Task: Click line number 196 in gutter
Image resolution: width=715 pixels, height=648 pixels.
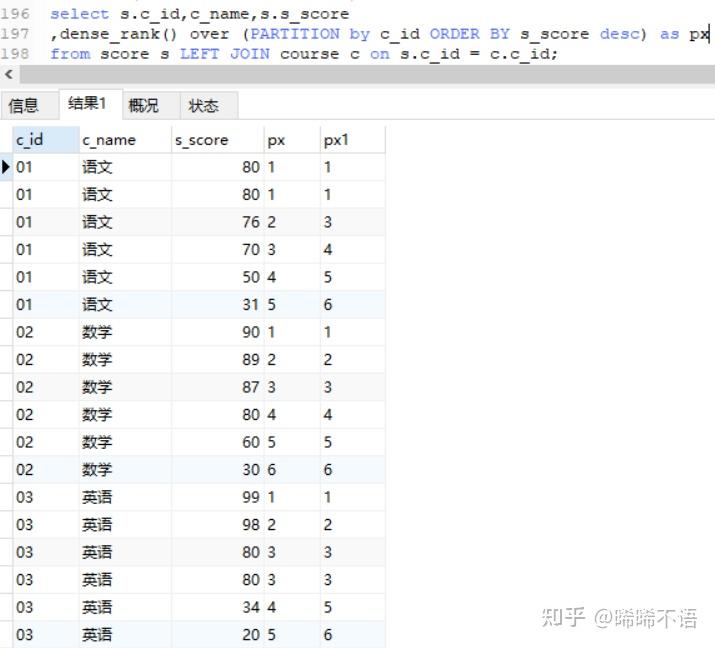Action: [15, 14]
